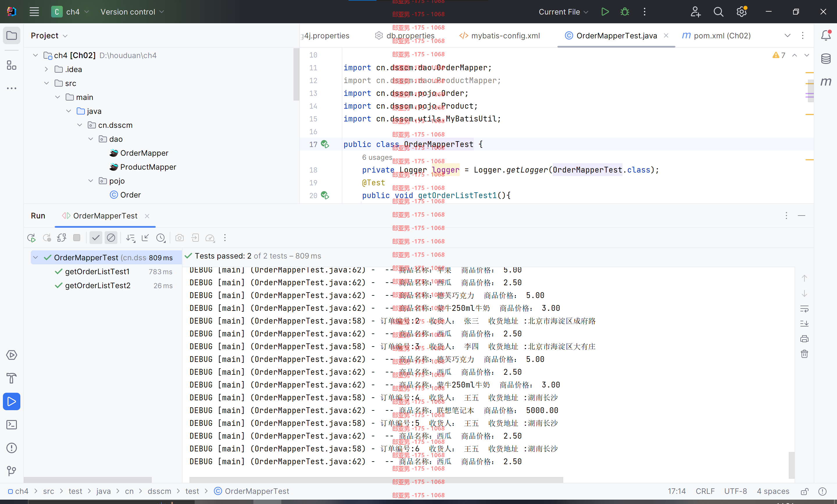Toggle Show Ignored tests button

click(x=111, y=238)
